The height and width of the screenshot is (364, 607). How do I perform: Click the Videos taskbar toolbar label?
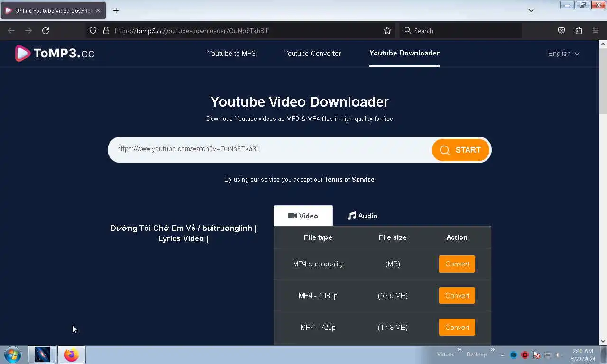[445, 355]
